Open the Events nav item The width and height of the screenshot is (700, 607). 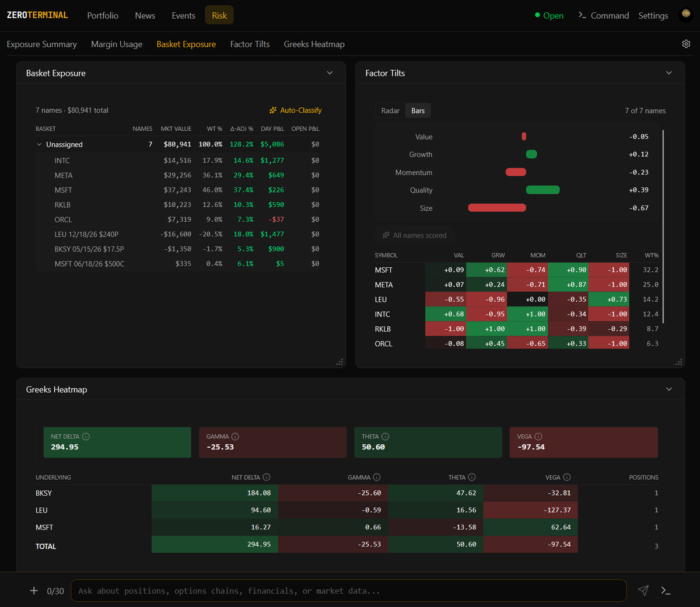(x=183, y=16)
